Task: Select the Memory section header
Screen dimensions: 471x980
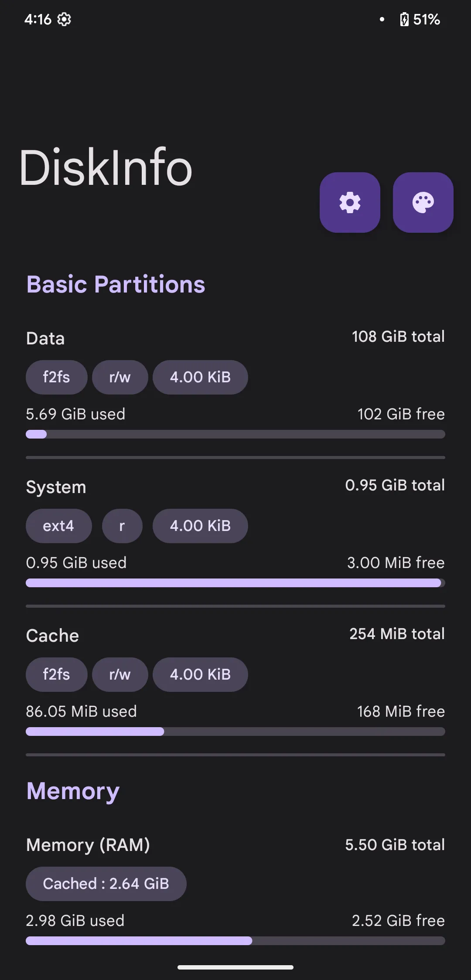Action: click(x=73, y=791)
